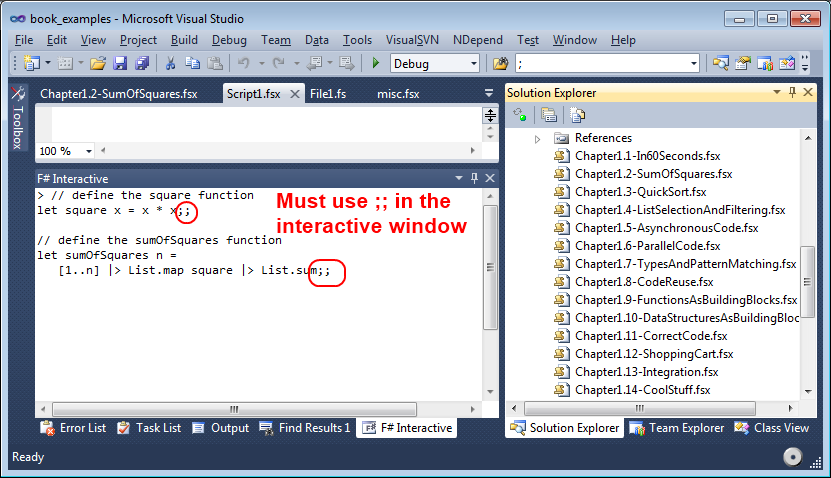Show the Find Results 1 panel
Image resolution: width=831 pixels, height=478 pixels.
(x=305, y=428)
